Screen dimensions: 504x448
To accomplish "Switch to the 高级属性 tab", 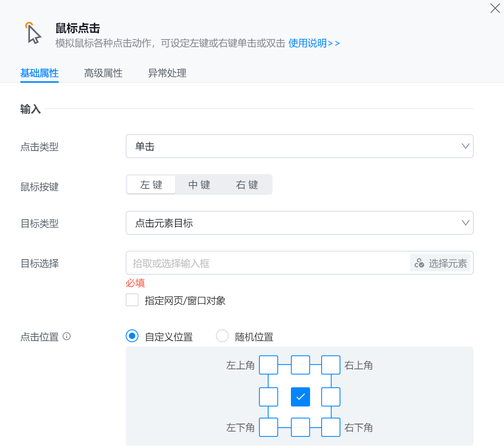I will (103, 73).
